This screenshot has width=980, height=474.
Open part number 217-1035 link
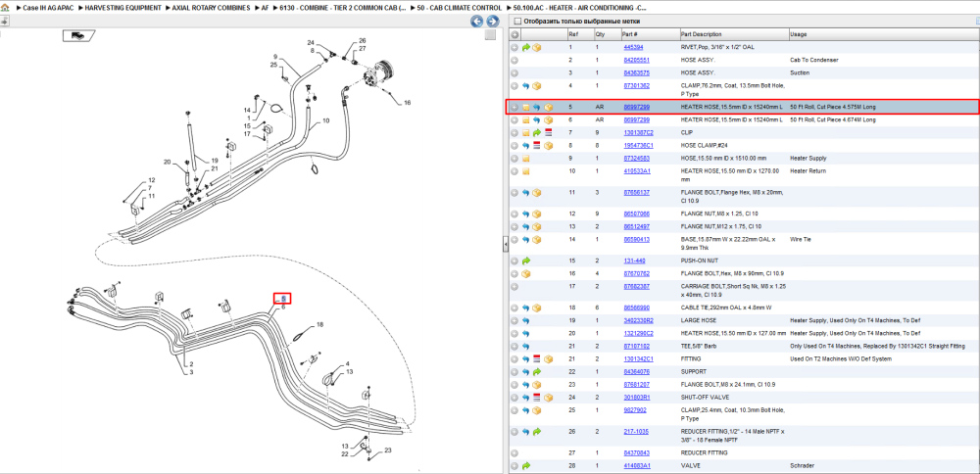coord(635,432)
